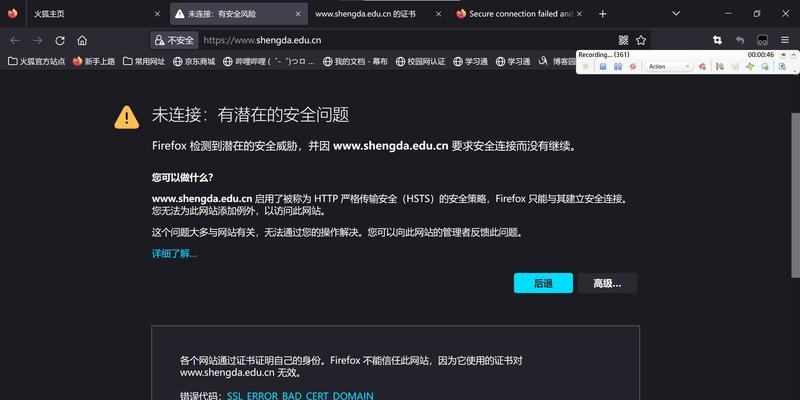800x400 pixels.
Task: Click the pin icon beside recording timer
Action: tap(784, 55)
